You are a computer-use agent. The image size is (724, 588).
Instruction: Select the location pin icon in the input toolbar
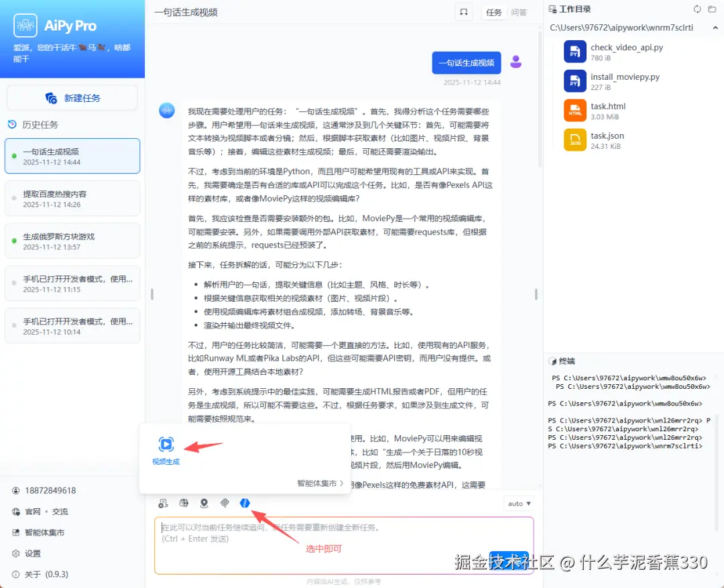[x=204, y=503]
